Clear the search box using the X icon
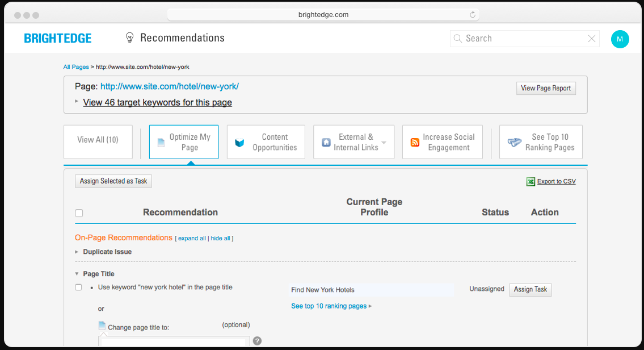 pos(591,38)
